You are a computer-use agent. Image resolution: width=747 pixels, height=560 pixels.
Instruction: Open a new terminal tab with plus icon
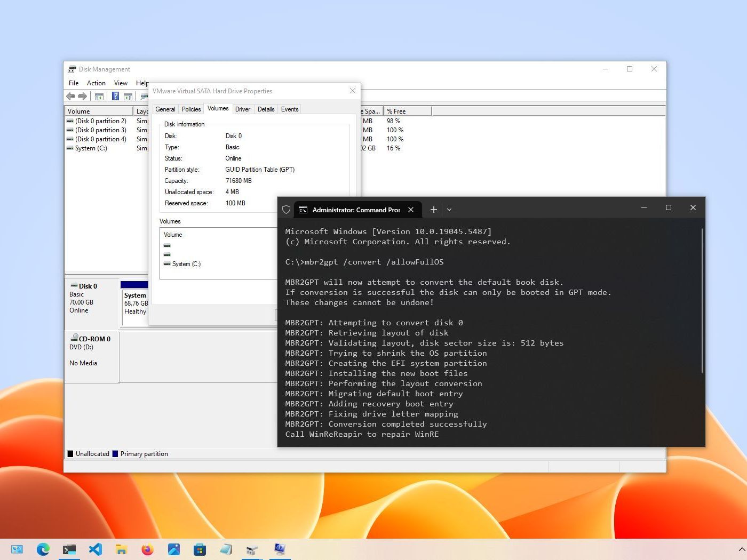(434, 210)
